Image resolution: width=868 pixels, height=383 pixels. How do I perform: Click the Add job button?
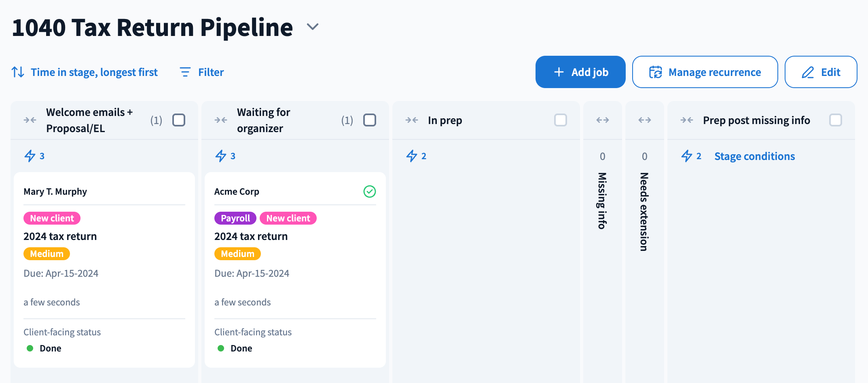pos(580,72)
